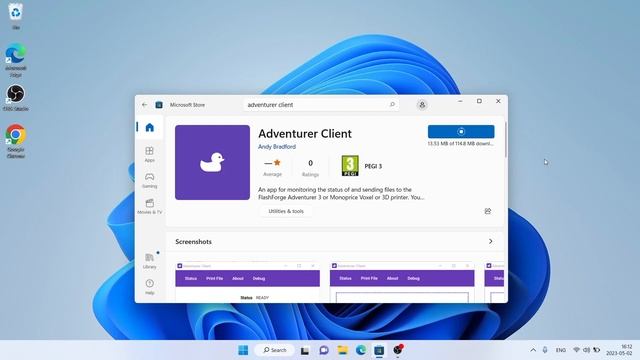Expand the Screenshots section chevron
This screenshot has width=640, height=360.
click(x=491, y=241)
